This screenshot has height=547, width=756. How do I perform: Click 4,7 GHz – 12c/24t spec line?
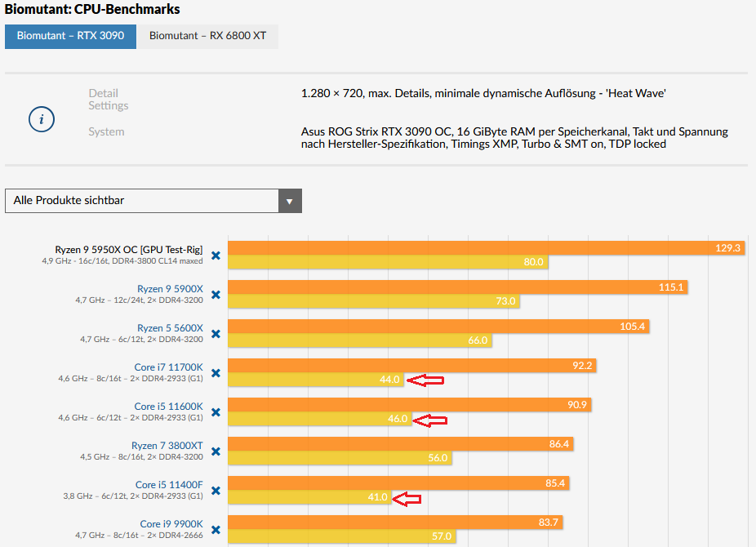pos(140,300)
